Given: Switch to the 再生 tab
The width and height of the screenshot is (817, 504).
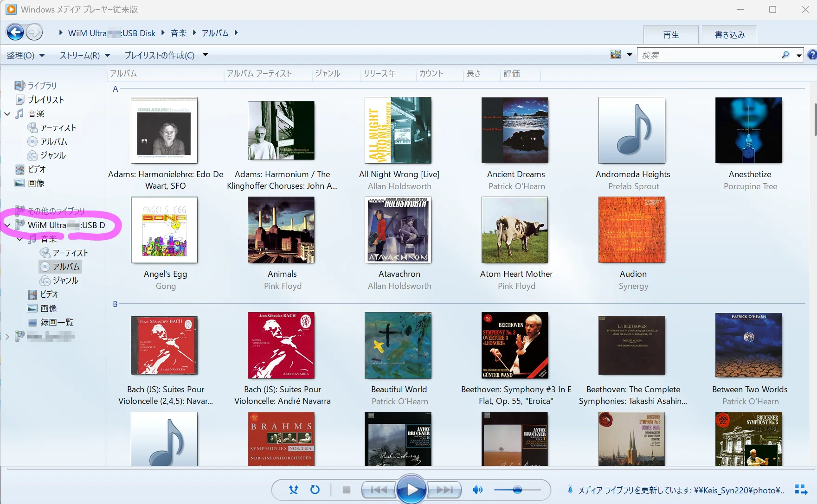Looking at the screenshot, I should (671, 35).
